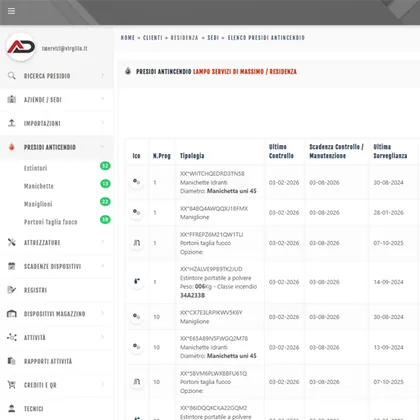Open Registri menu item

tap(35, 290)
